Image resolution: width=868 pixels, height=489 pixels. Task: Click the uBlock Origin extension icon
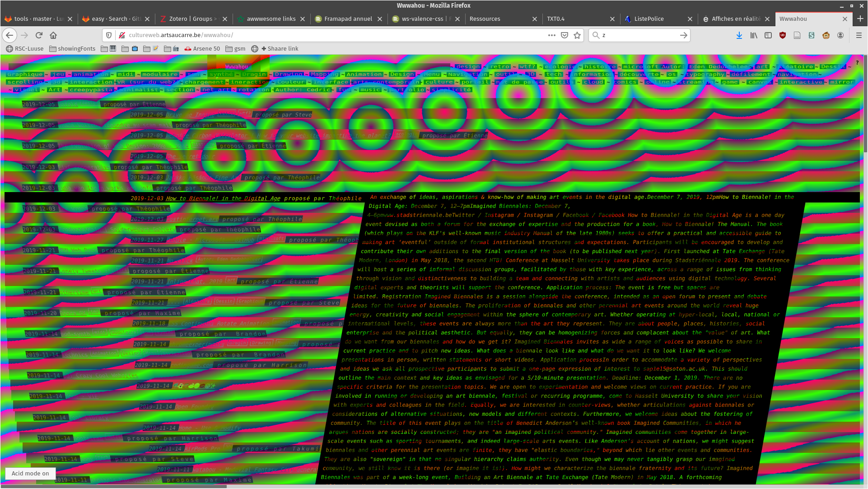(x=783, y=35)
